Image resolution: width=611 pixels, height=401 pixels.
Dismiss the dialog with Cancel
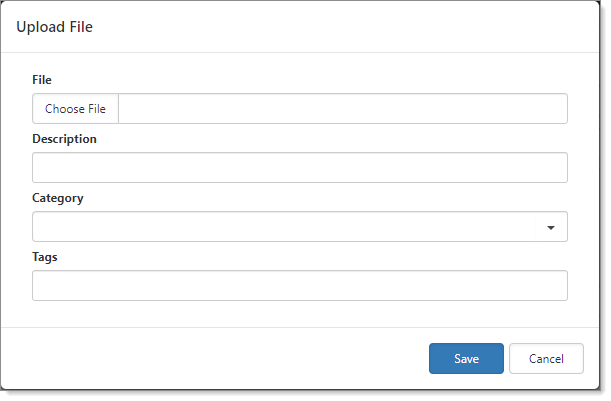[546, 359]
